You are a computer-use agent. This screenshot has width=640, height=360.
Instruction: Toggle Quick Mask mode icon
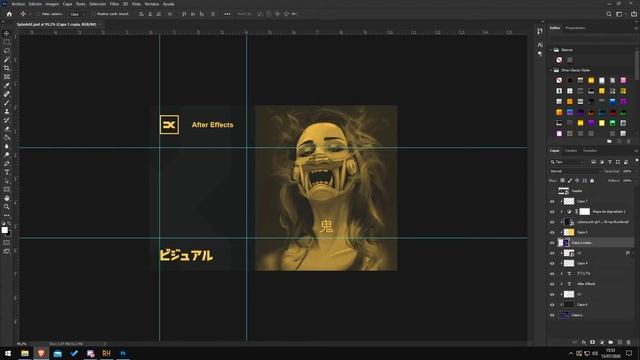[7, 242]
